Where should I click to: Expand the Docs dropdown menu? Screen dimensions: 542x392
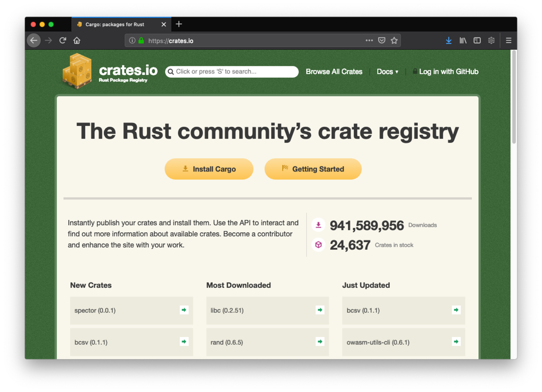pos(388,72)
